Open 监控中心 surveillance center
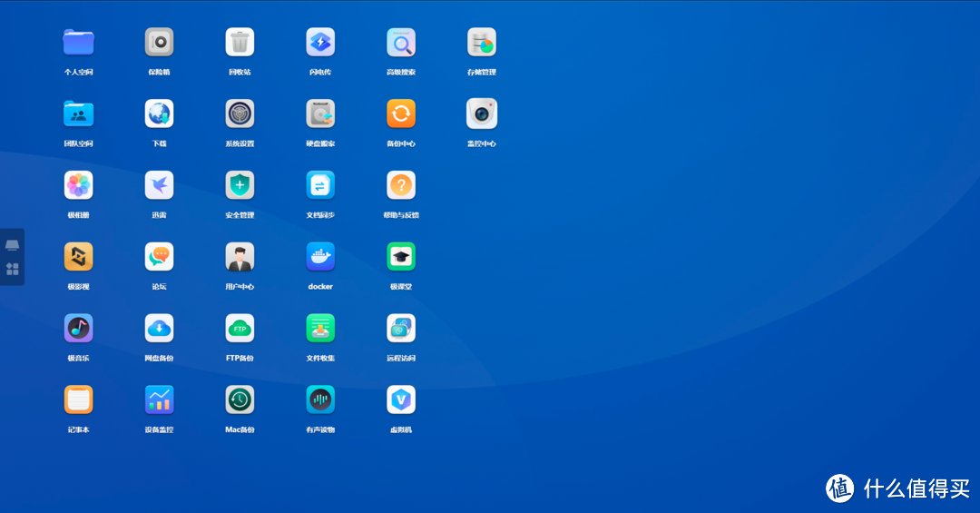 pos(481,113)
